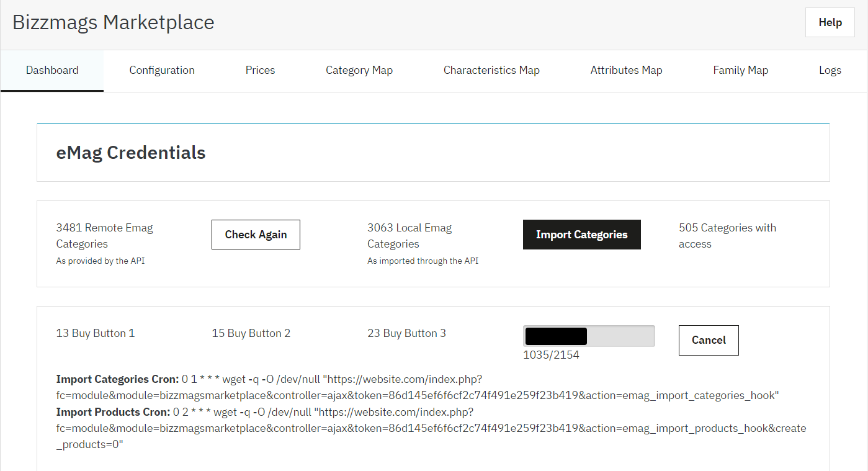Go to the Prices tab
This screenshot has height=471, width=868.
tap(260, 70)
